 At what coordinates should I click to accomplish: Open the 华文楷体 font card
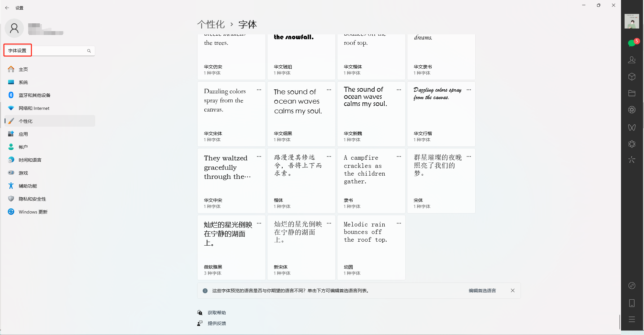click(371, 57)
